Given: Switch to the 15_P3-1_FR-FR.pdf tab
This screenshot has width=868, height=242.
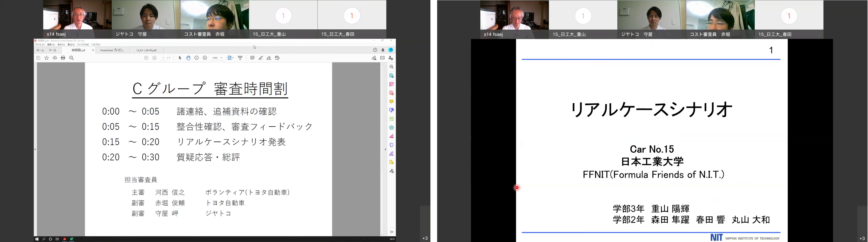Looking at the screenshot, I should coord(146,50).
